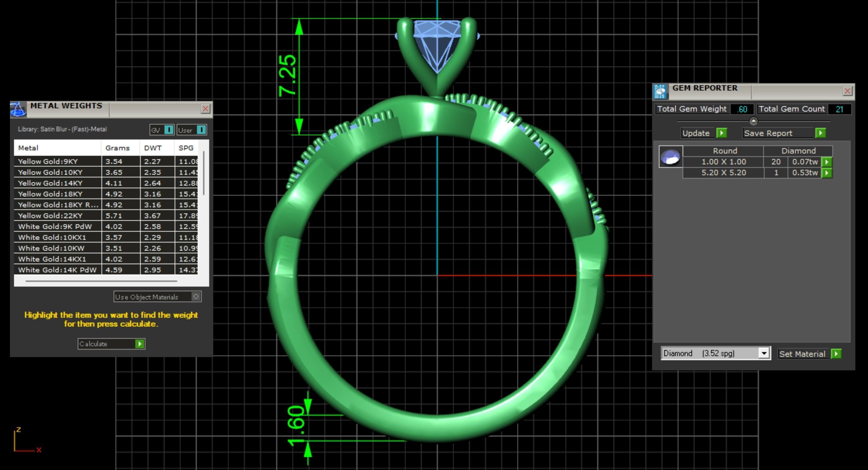This screenshot has width=868, height=470.
Task: Click the green arrow beside Update
Action: (721, 133)
